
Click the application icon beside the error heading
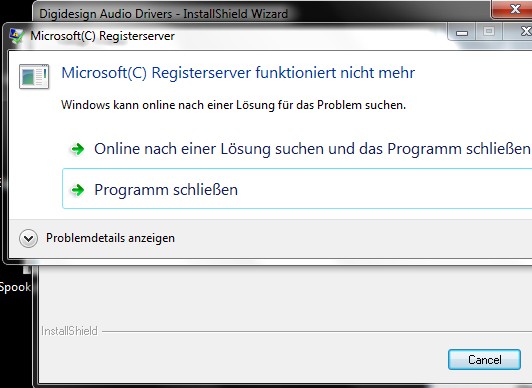(34, 76)
